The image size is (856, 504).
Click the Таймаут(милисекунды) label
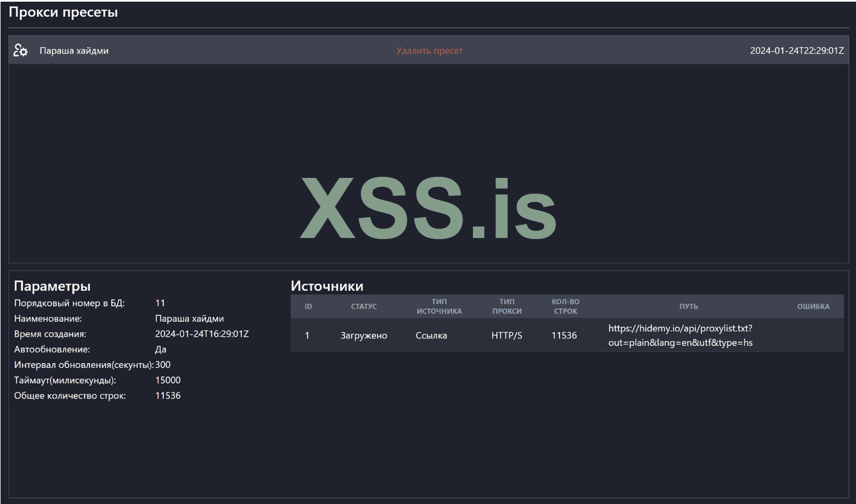(65, 380)
